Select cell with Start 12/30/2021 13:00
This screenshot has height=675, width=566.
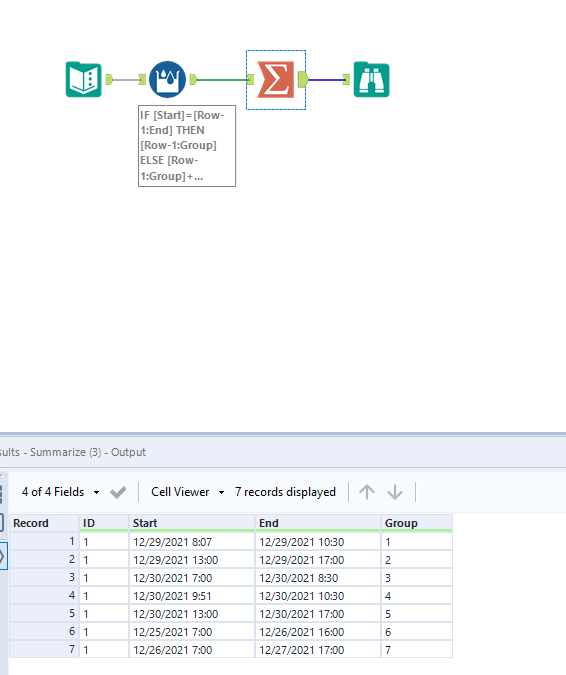pos(192,614)
